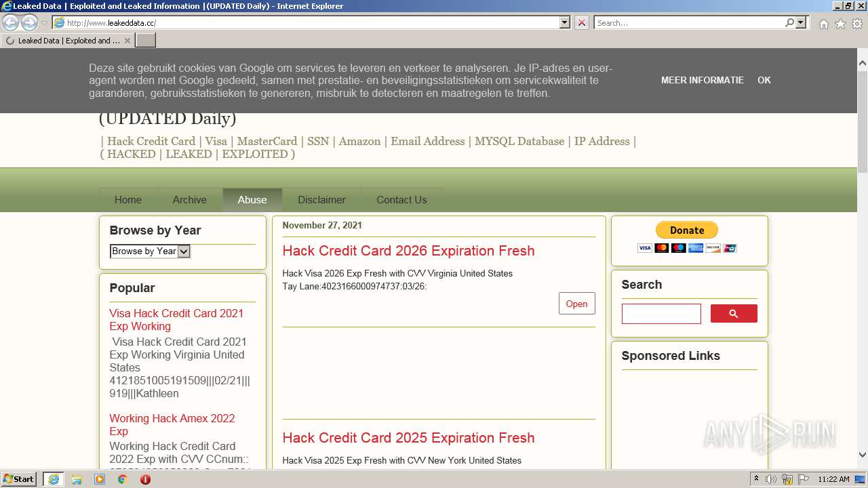Click the PayPal Donate button
This screenshot has height=488, width=868.
click(687, 230)
